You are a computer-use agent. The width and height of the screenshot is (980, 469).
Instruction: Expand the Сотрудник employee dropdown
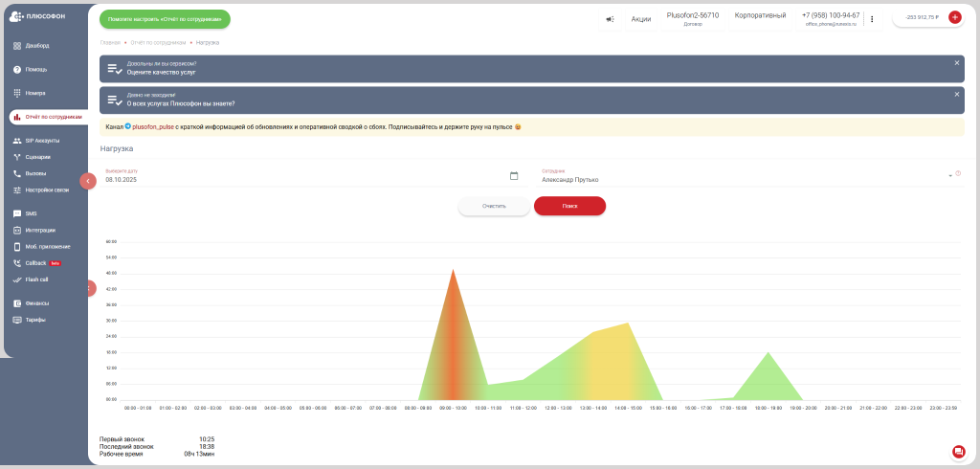pos(949,176)
